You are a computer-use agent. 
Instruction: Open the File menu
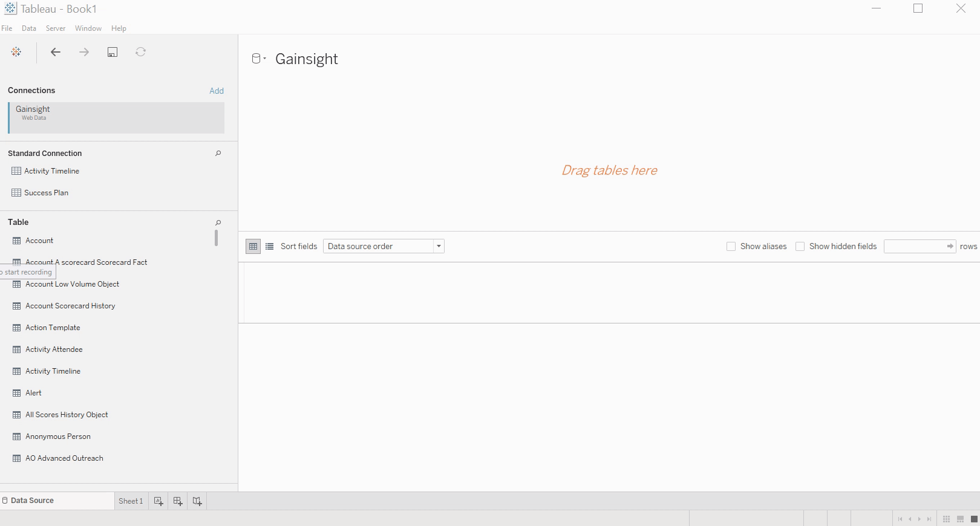(x=7, y=28)
